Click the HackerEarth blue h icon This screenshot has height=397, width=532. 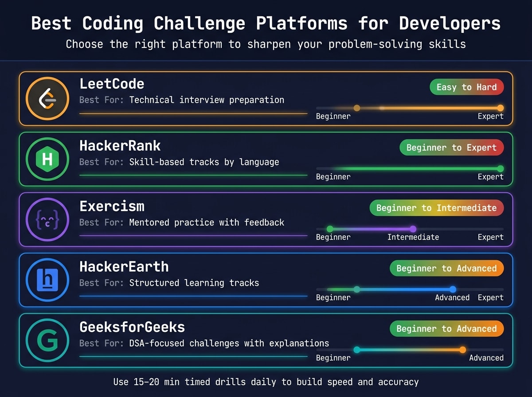(47, 280)
